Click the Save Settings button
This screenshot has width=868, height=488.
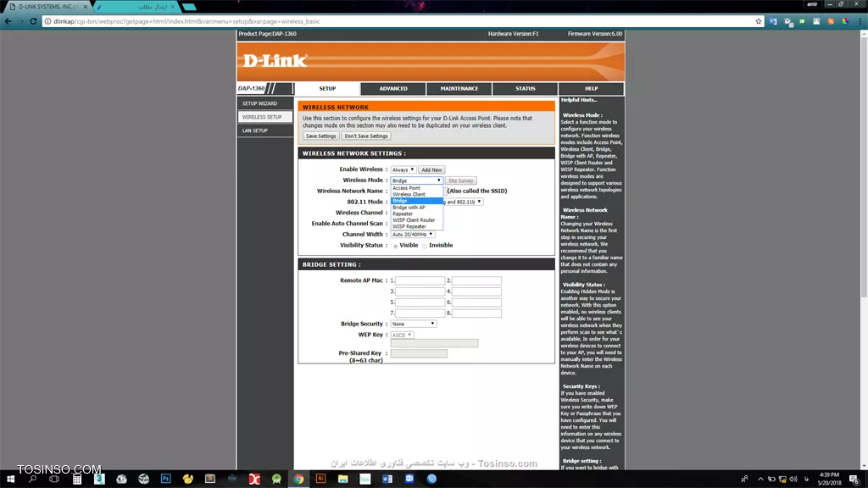[321, 136]
